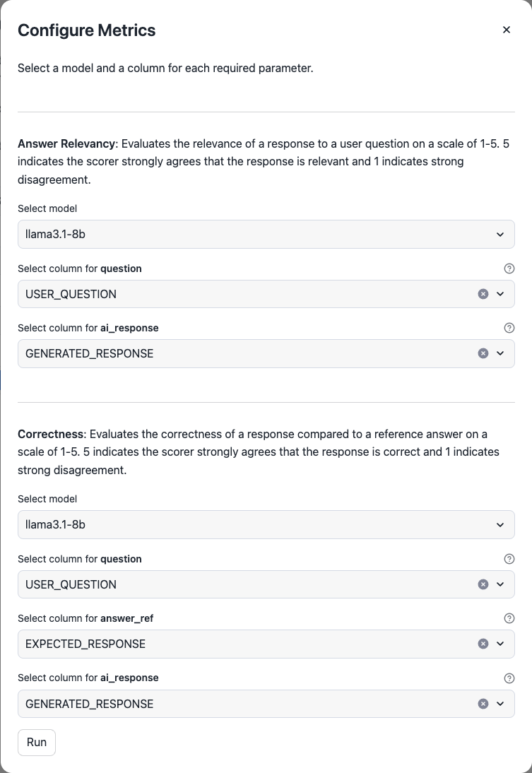The height and width of the screenshot is (773, 532).
Task: Open help tooltip for ai_response in Correctness
Action: click(509, 678)
